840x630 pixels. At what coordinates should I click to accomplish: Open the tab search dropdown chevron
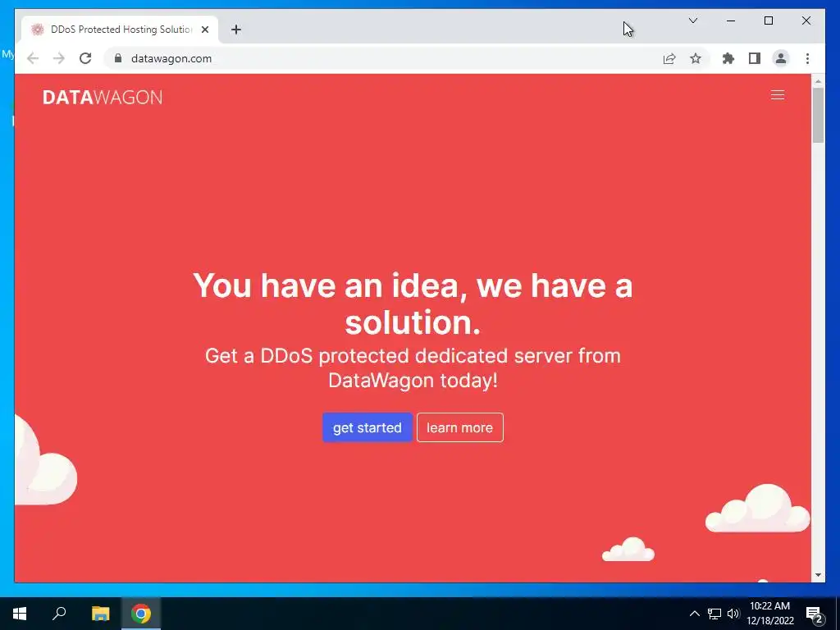(692, 21)
